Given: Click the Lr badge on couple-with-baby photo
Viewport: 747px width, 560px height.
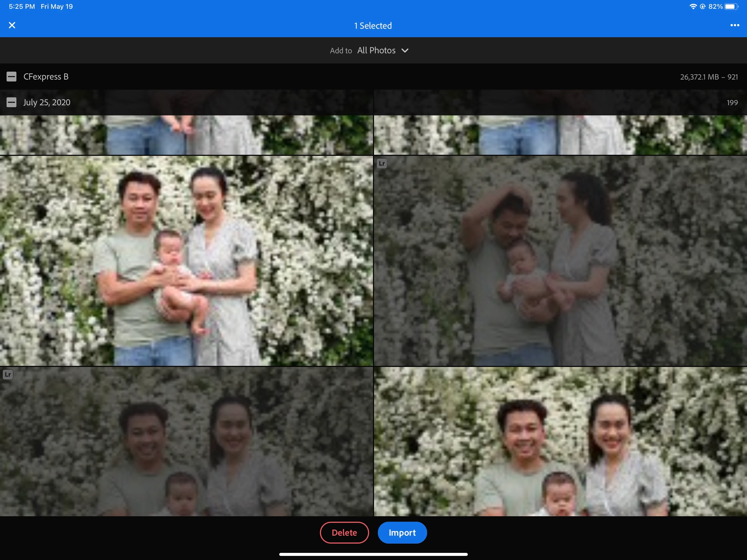Looking at the screenshot, I should point(382,164).
